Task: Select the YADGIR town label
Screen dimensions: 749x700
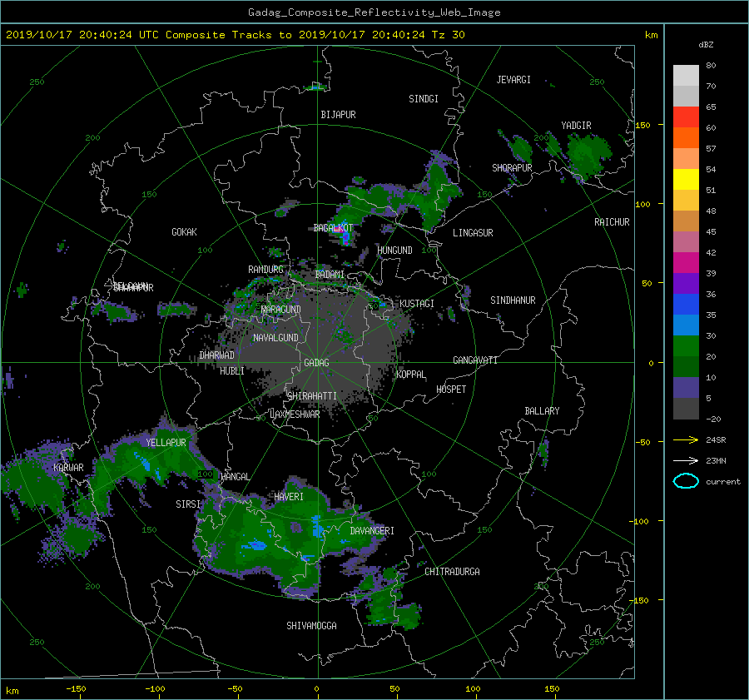Action: [576, 126]
